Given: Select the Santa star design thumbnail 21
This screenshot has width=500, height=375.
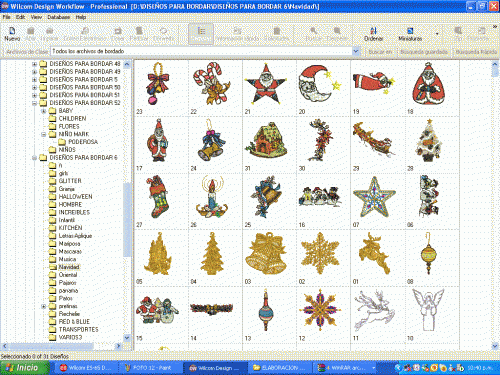Looking at the screenshot, I should pyautogui.click(x=266, y=85).
